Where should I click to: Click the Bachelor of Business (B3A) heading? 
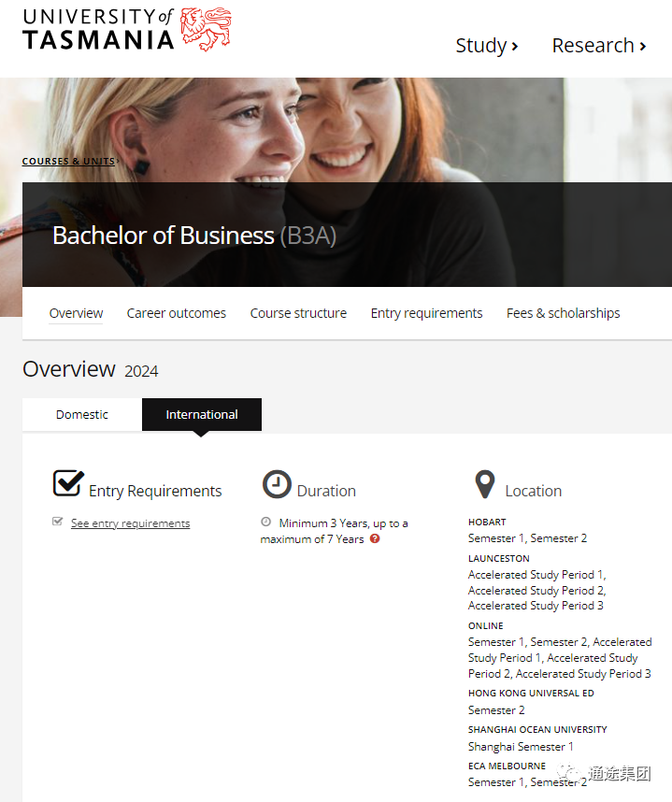tap(194, 236)
